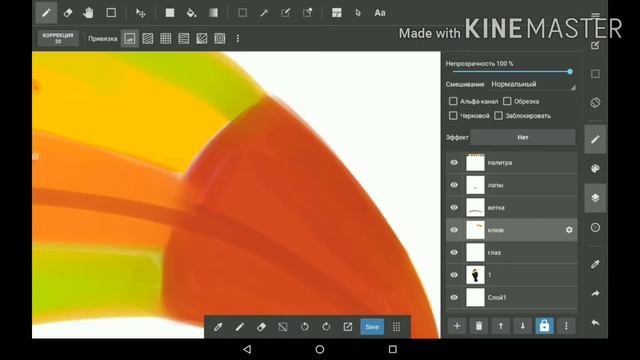Tap the Android Home button
Viewport: 640px width, 360px height.
320,349
